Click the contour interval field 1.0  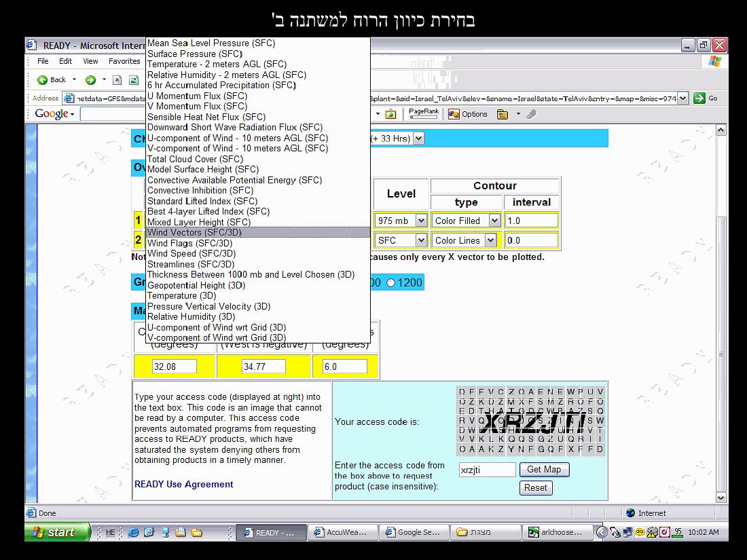(532, 221)
